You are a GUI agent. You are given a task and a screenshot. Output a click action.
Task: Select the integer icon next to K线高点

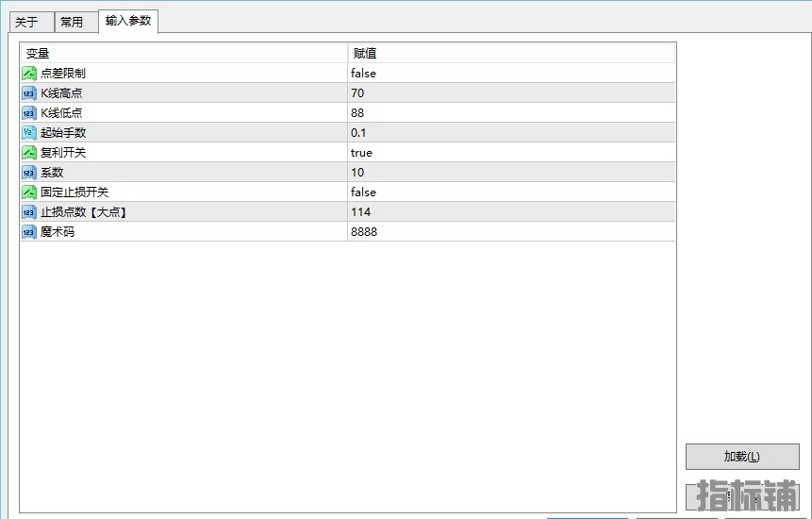click(x=29, y=93)
